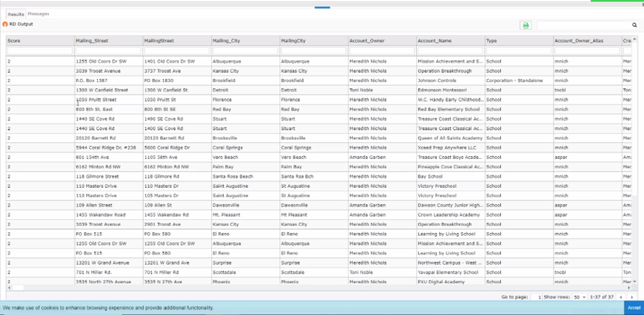644x315 pixels.
Task: Select cell Northwest Campus - West
Action: (x=451, y=263)
